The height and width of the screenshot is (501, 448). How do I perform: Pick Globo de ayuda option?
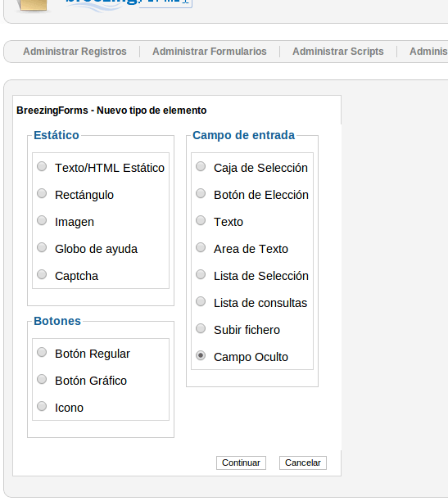pos(42,247)
